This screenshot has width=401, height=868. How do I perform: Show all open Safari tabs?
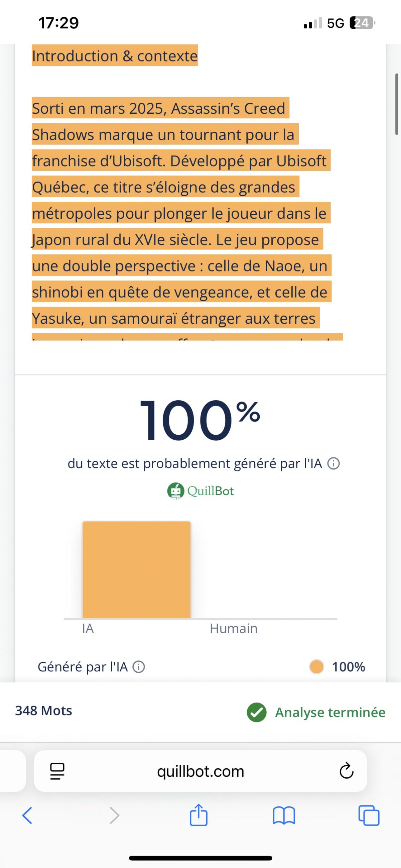coord(369,816)
